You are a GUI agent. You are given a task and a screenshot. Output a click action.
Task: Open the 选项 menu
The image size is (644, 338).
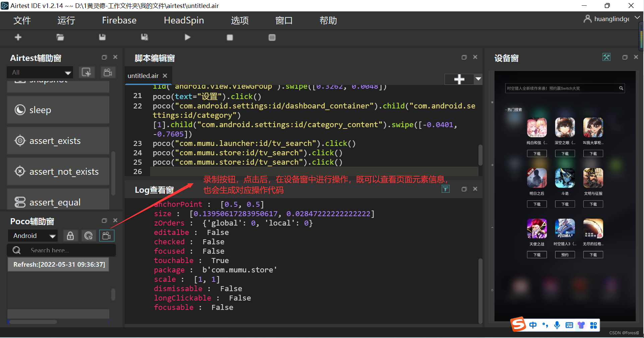pyautogui.click(x=240, y=20)
